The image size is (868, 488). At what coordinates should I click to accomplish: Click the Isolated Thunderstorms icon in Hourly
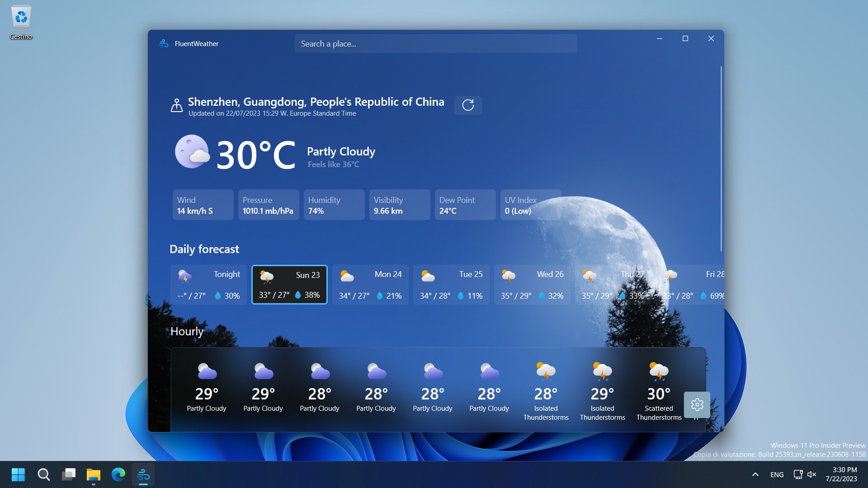(x=546, y=371)
